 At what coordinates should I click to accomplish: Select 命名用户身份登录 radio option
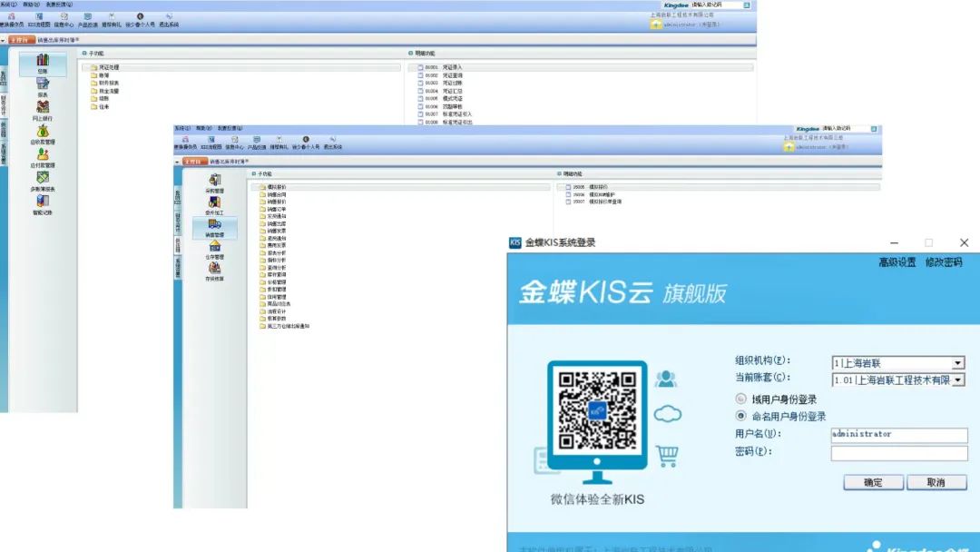pos(741,416)
